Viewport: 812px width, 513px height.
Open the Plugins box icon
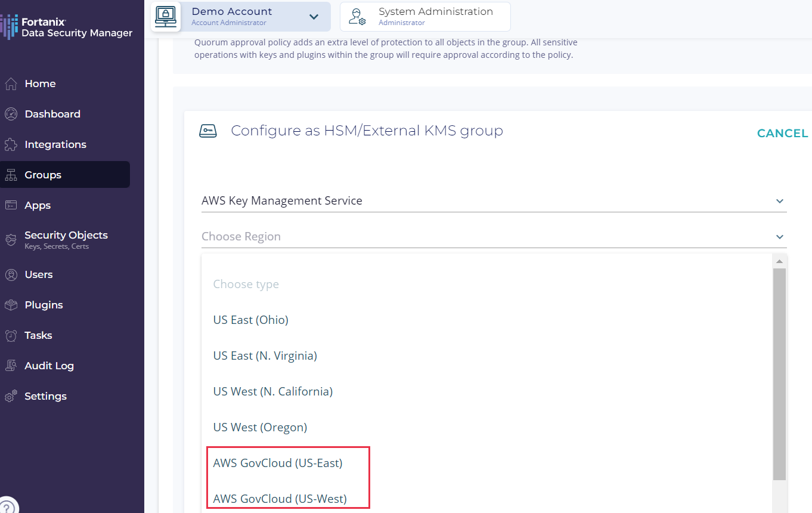point(11,305)
